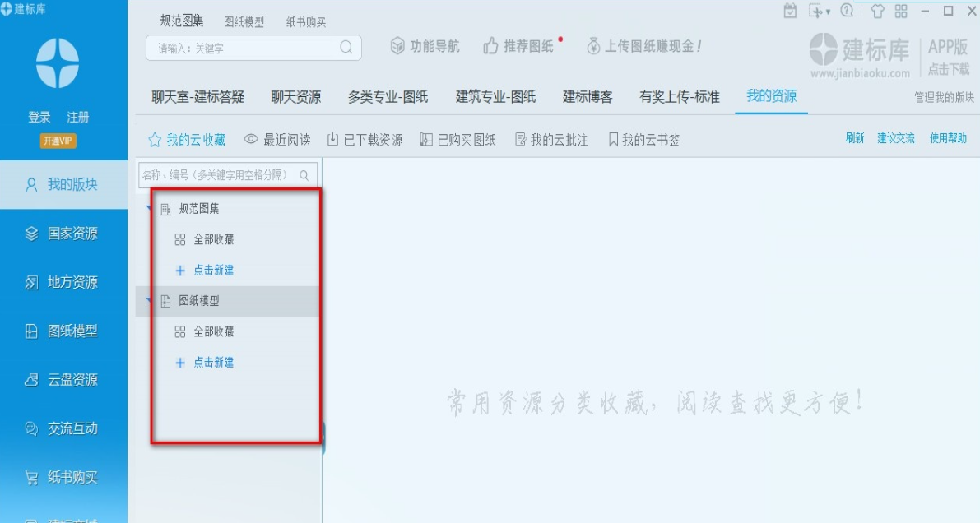Click the 开通VIP badge
Viewport: 980px width, 523px height.
point(58,141)
